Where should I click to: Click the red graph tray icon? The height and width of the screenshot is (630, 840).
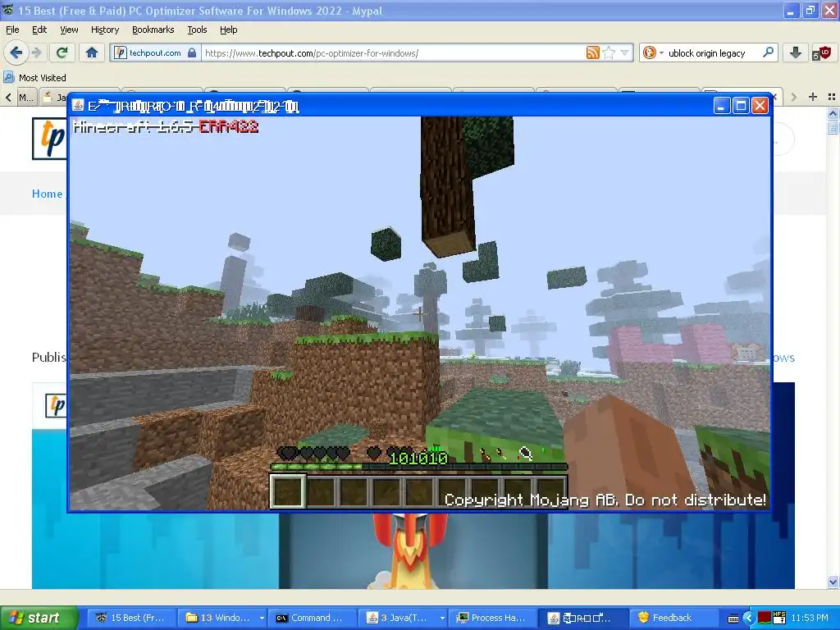coord(765,618)
